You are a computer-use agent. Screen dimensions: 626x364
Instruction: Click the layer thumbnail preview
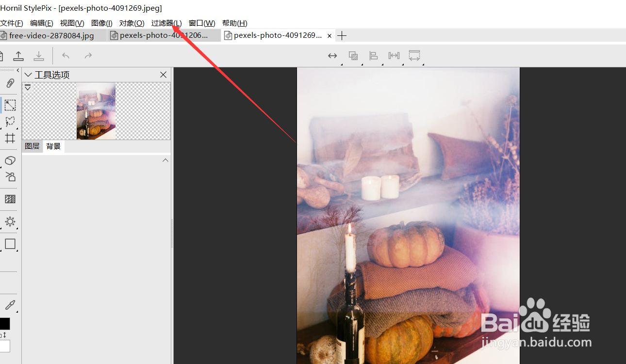(x=96, y=111)
